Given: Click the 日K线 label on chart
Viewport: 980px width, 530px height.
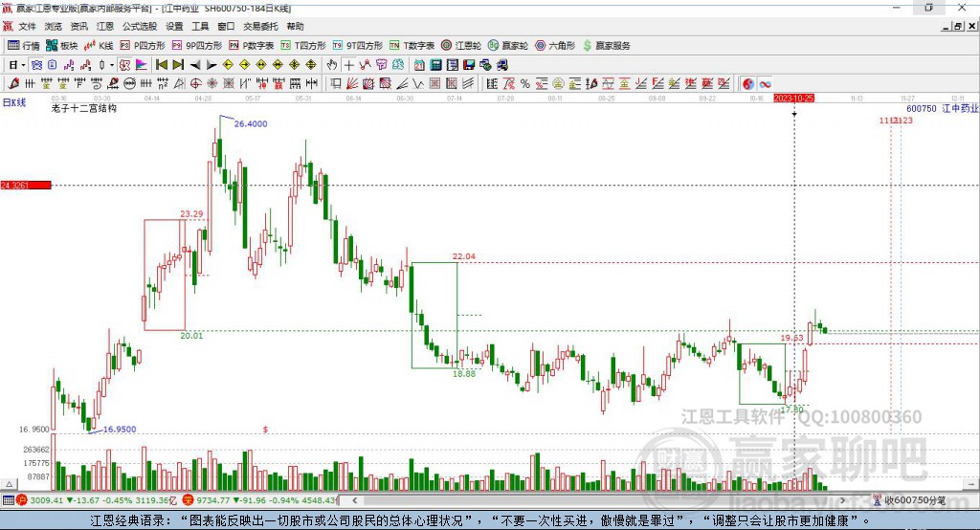Looking at the screenshot, I should pyautogui.click(x=14, y=103).
